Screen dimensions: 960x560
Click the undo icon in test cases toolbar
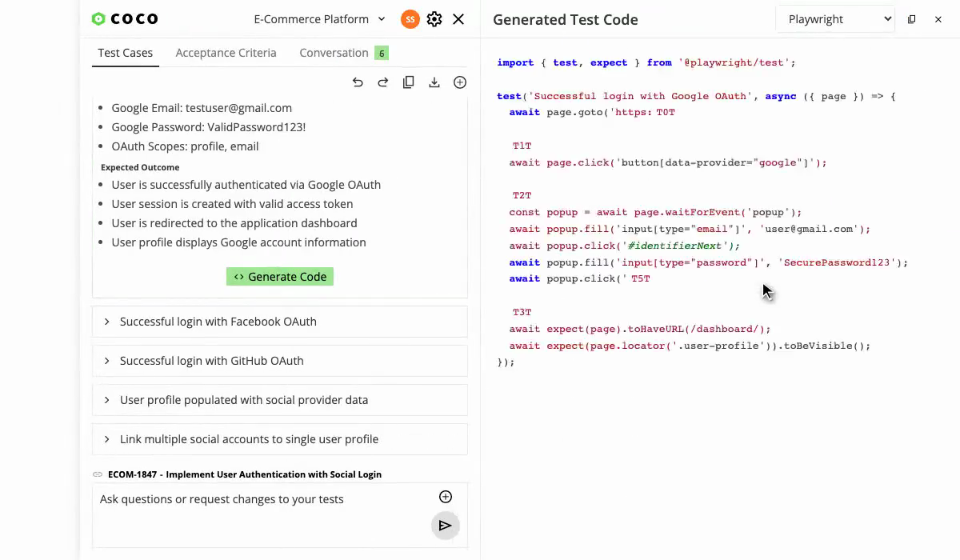358,82
